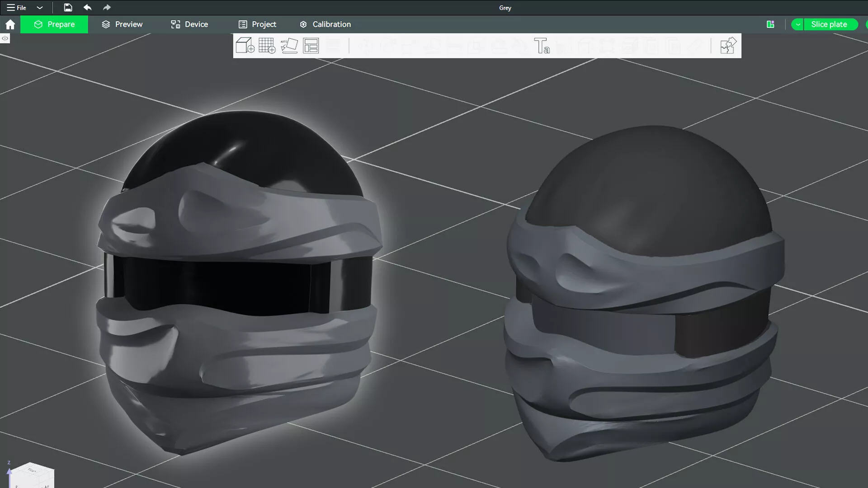The image size is (868, 488).
Task: Select the Text shape tool
Action: 542,46
